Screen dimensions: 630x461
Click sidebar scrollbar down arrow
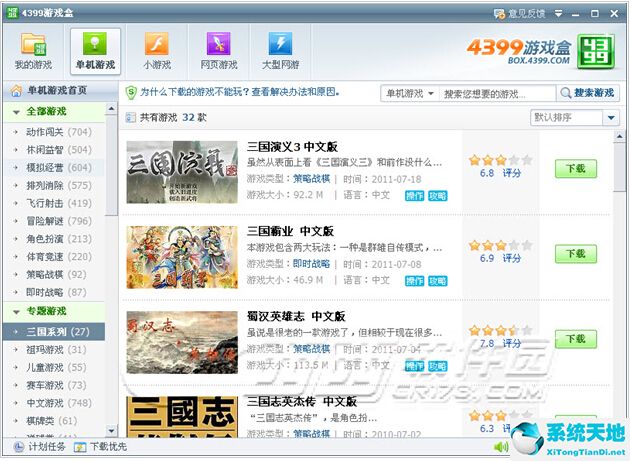click(111, 431)
